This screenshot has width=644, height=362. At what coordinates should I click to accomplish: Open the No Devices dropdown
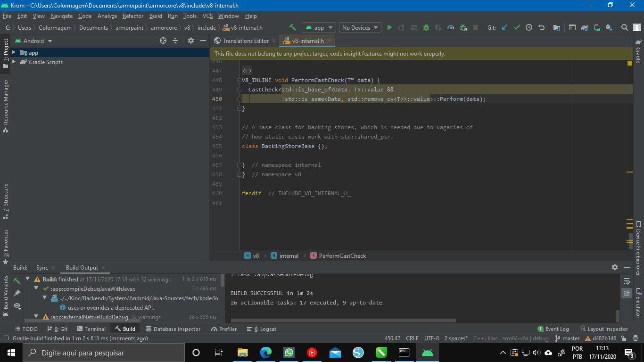pos(360,27)
